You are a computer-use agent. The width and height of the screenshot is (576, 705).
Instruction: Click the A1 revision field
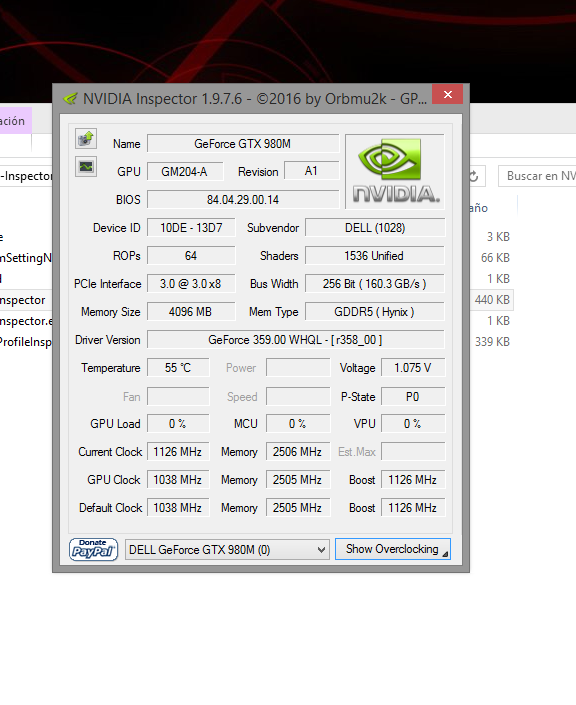(x=311, y=171)
